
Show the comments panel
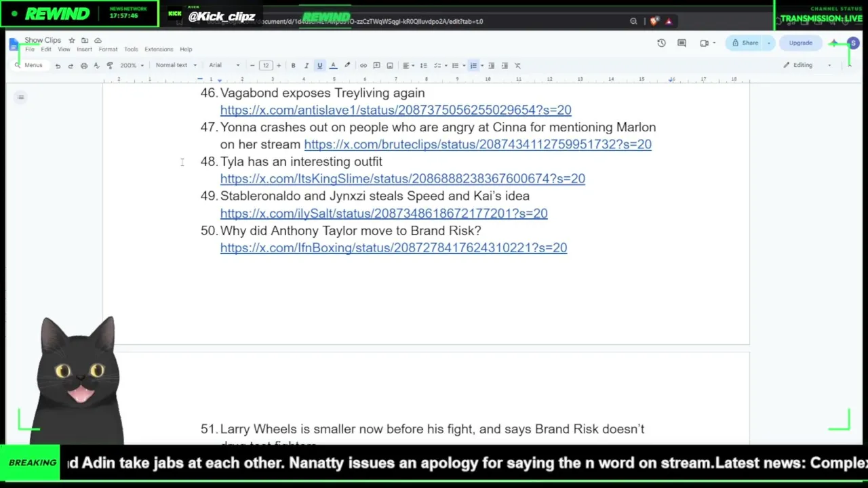pyautogui.click(x=682, y=43)
